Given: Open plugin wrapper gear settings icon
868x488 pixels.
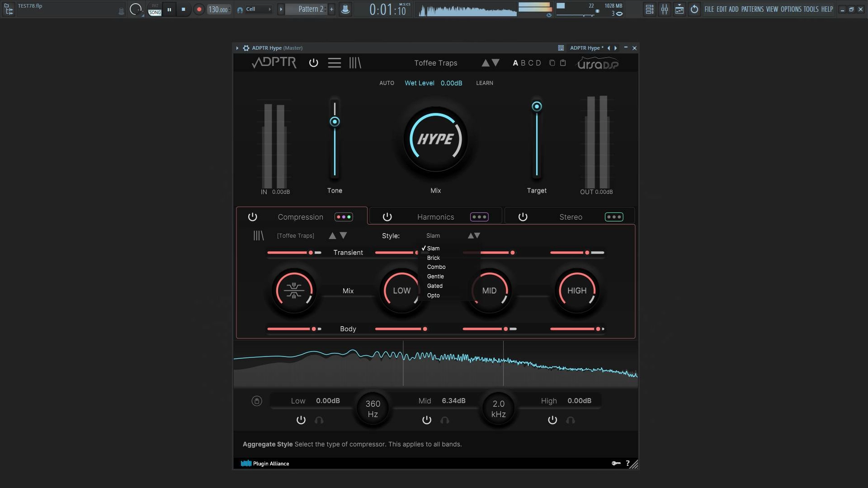Looking at the screenshot, I should [246, 48].
